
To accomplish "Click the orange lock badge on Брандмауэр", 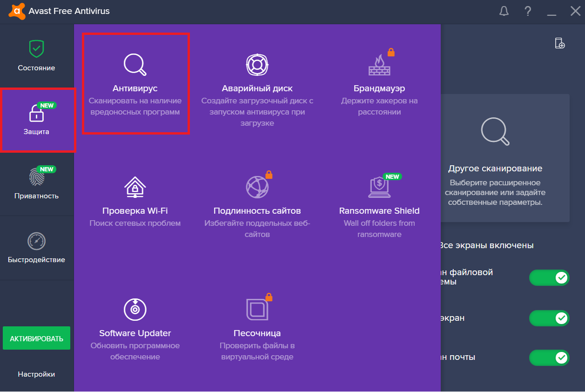I will point(391,52).
